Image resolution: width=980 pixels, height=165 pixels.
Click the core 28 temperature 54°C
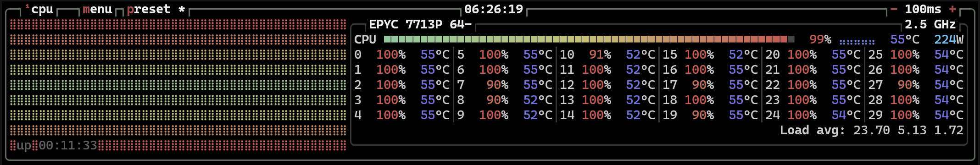click(x=949, y=100)
